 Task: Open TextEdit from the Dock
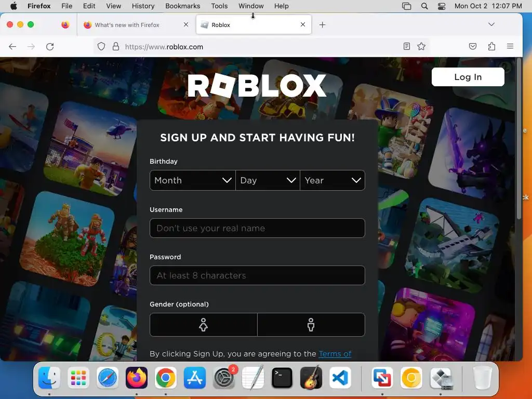253,378
